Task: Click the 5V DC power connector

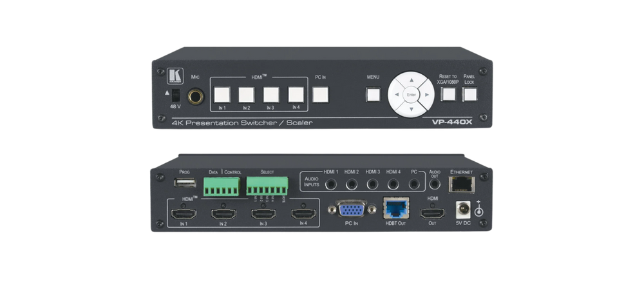Action: click(462, 210)
